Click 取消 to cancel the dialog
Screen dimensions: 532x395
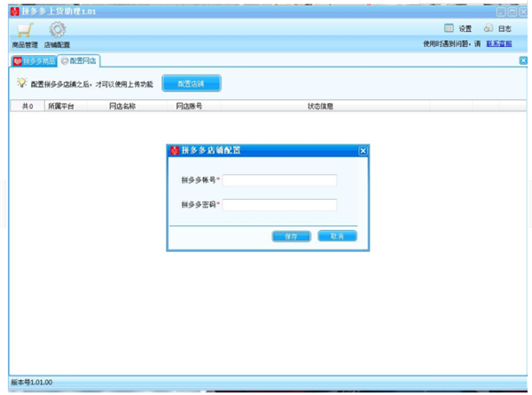tap(337, 236)
